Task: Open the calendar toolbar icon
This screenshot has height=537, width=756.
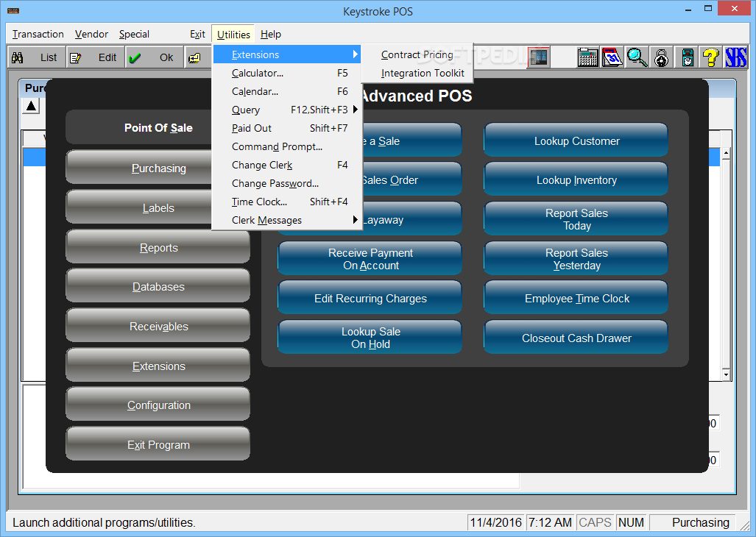Action: point(612,57)
